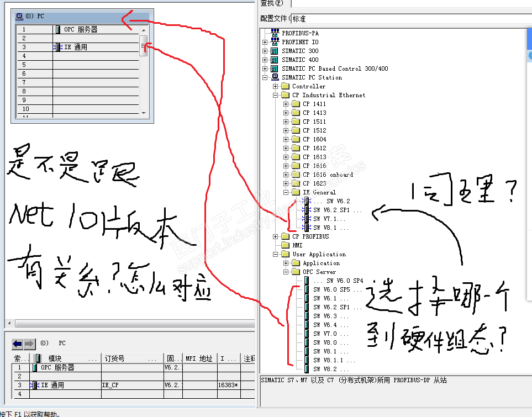Select OPC 服务器 row in detail table
The image size is (532, 417).
pos(133,367)
